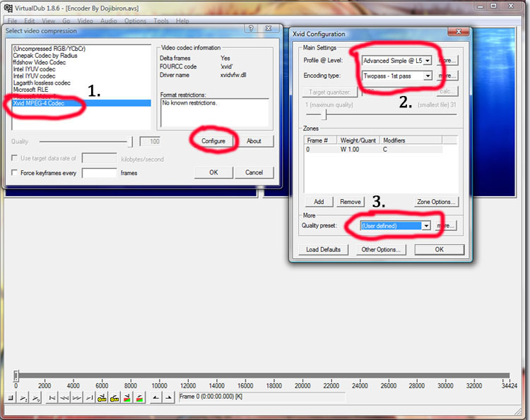The image size is (530, 420).
Task: Open the Quality preset dropdown
Action: point(426,226)
